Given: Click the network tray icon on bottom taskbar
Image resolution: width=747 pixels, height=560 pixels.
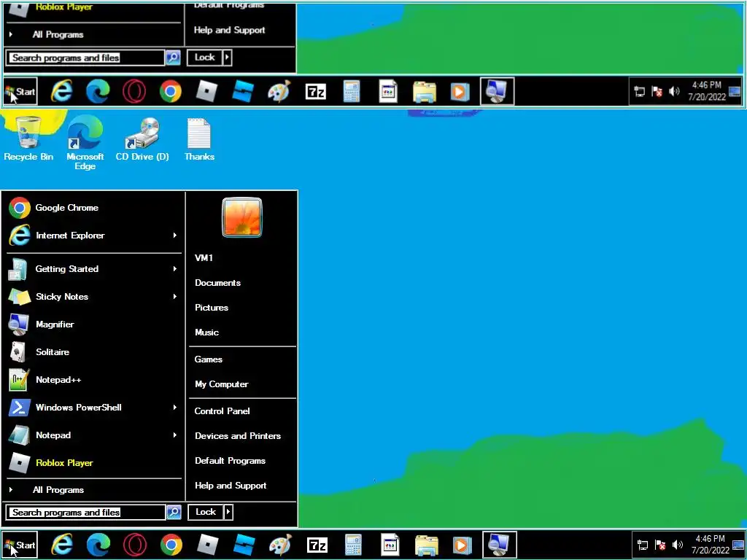Looking at the screenshot, I should (643, 545).
